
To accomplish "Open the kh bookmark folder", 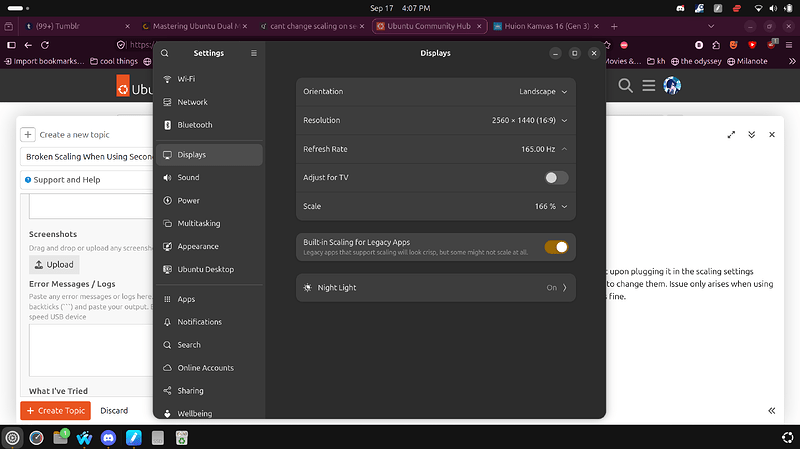I will (656, 61).
